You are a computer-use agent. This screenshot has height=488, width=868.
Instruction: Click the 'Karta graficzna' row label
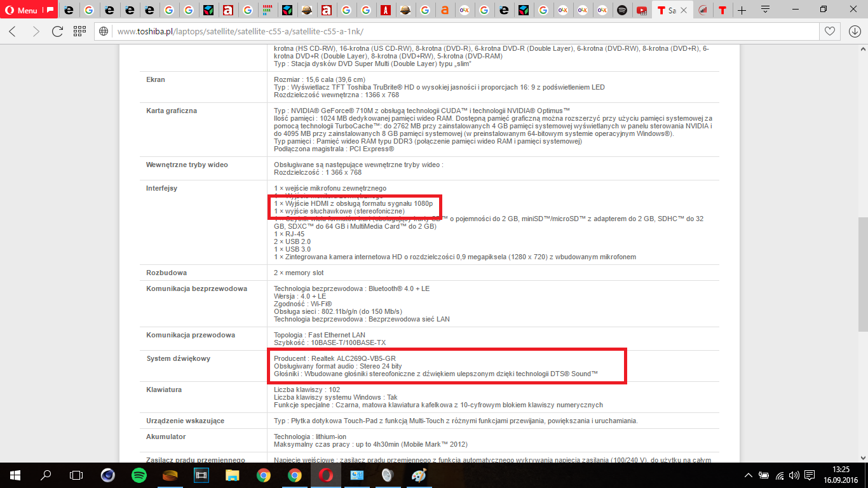coord(172,111)
